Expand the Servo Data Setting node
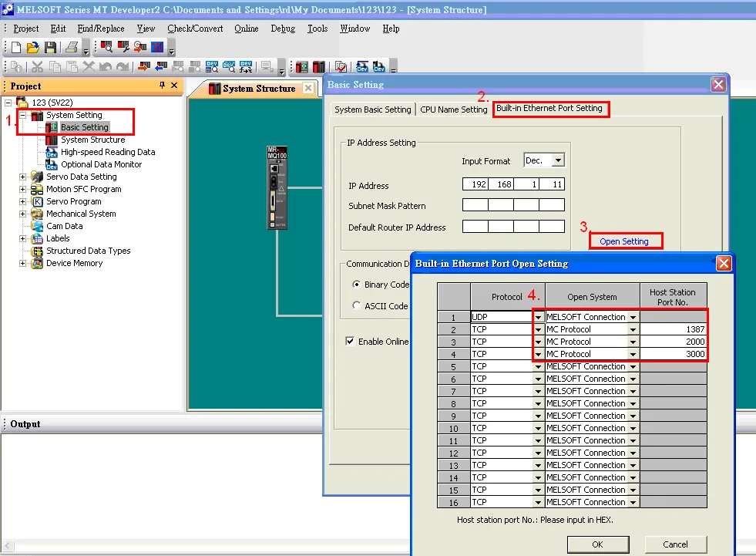The width and height of the screenshot is (756, 556). click(x=22, y=177)
